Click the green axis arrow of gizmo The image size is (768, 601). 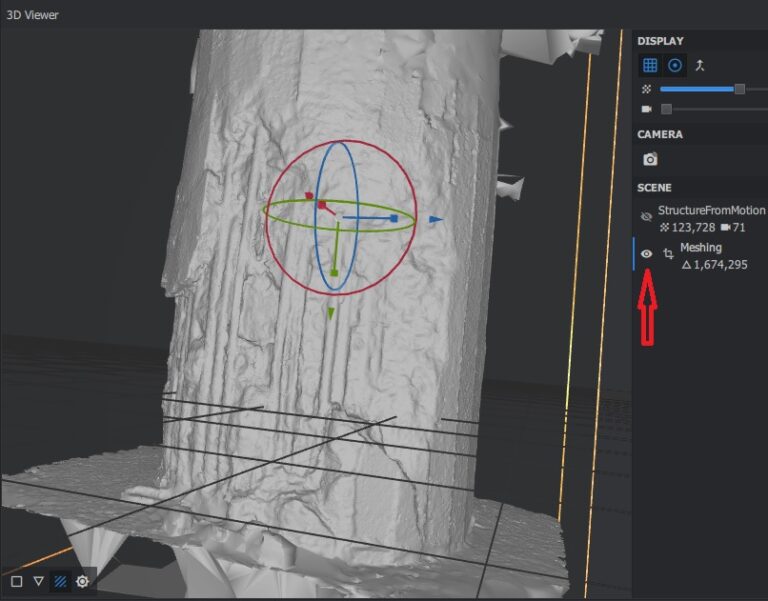point(330,313)
